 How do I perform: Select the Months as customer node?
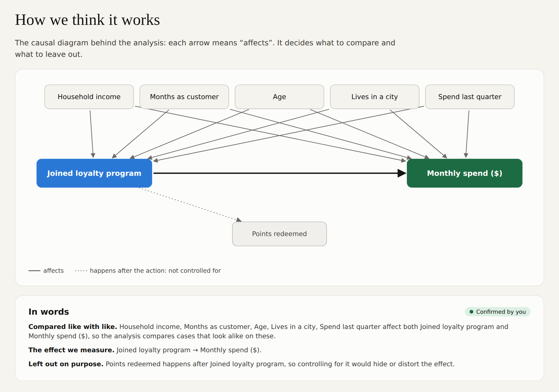point(184,97)
